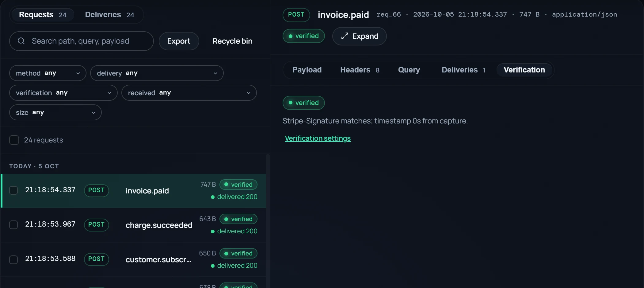The height and width of the screenshot is (288, 644).
Task: Click the verified badge below the POST header
Action: [x=303, y=36]
